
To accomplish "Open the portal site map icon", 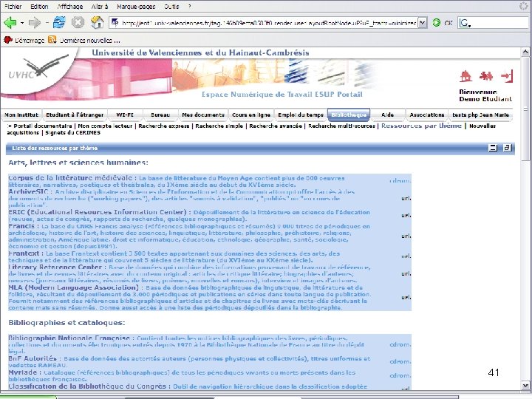I will (486, 76).
